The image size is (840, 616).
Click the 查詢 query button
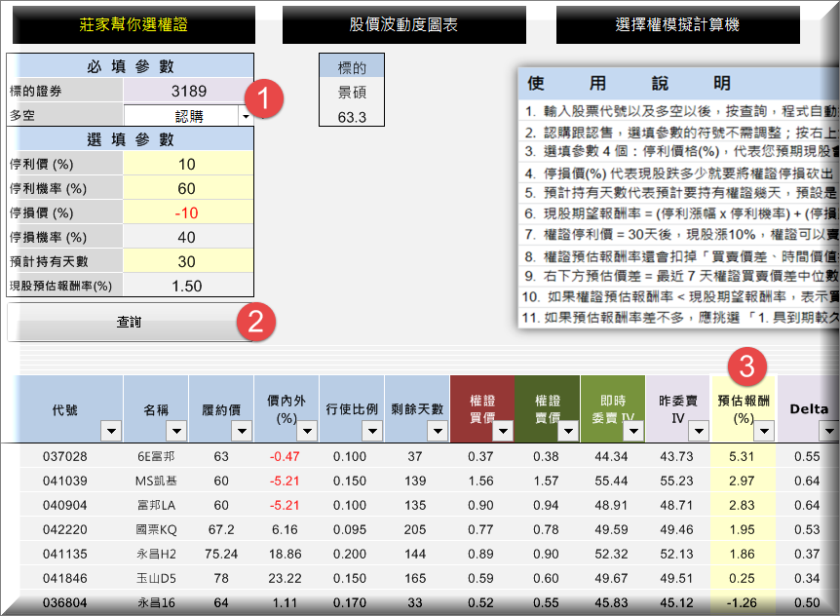click(129, 322)
